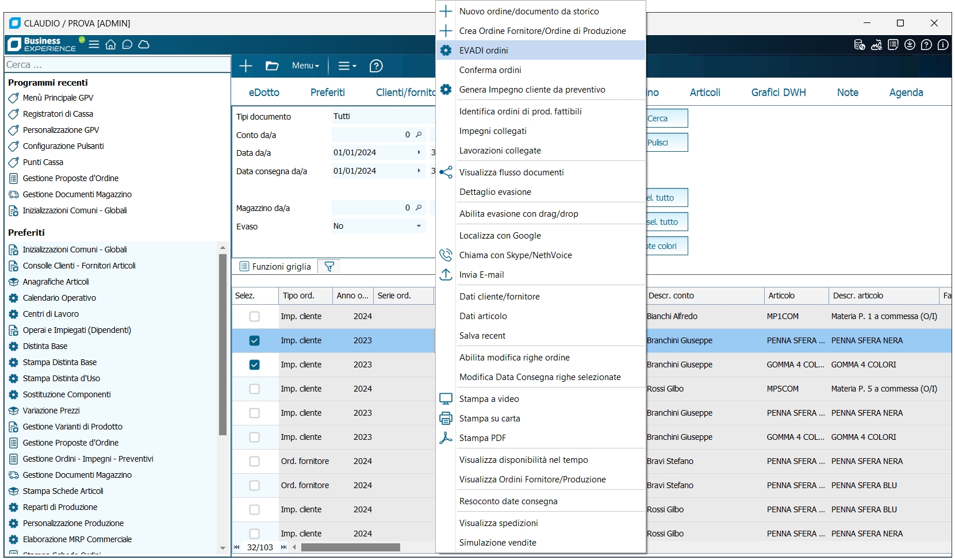This screenshot has width=955, height=560.
Task: Click the database sync icon
Action: point(860,45)
